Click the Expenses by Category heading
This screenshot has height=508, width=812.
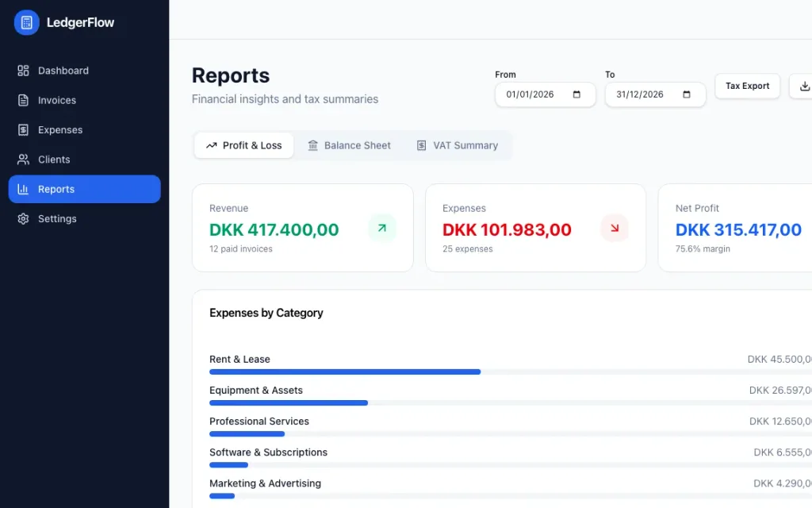click(266, 313)
